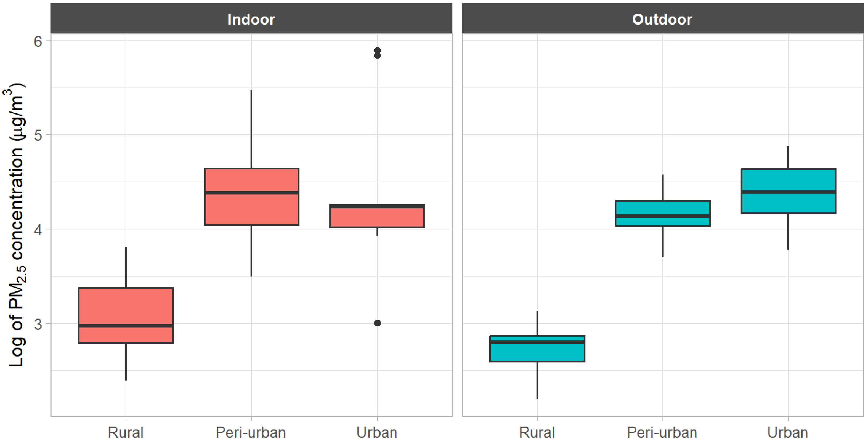Click the Rural label under the Indoor panel
Image resolution: width=868 pixels, height=444 pixels.
coord(126,432)
